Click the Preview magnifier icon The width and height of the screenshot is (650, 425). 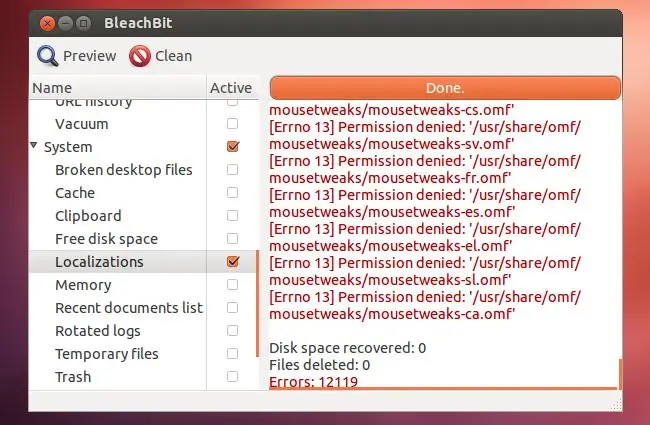[48, 56]
